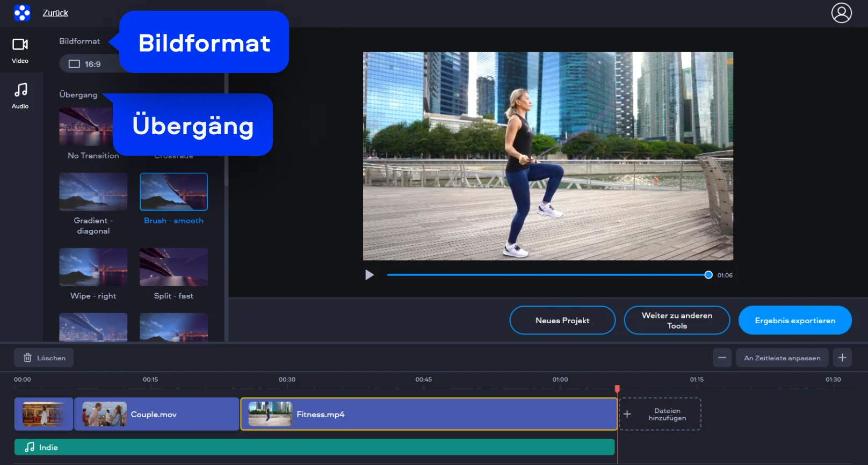This screenshot has height=465, width=868.
Task: Choose the Wipe - right transition
Action: tap(93, 267)
